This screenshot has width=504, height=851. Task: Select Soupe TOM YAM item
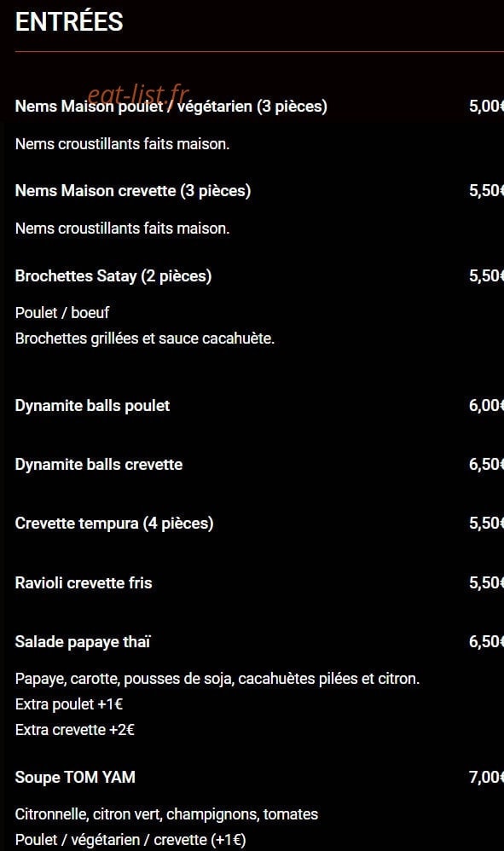pyautogui.click(x=75, y=777)
